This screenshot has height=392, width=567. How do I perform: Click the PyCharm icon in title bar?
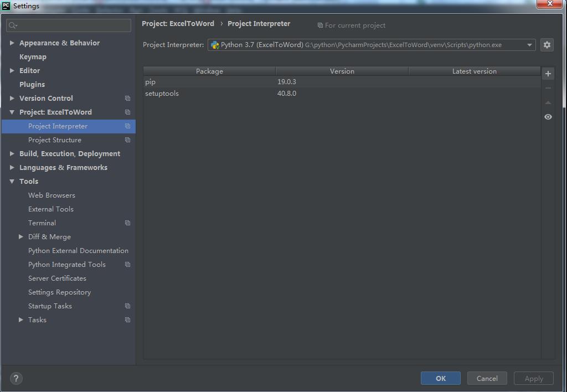click(x=6, y=6)
